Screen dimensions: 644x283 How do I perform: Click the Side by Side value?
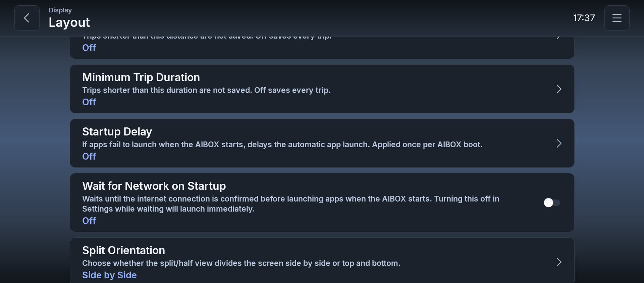point(109,275)
